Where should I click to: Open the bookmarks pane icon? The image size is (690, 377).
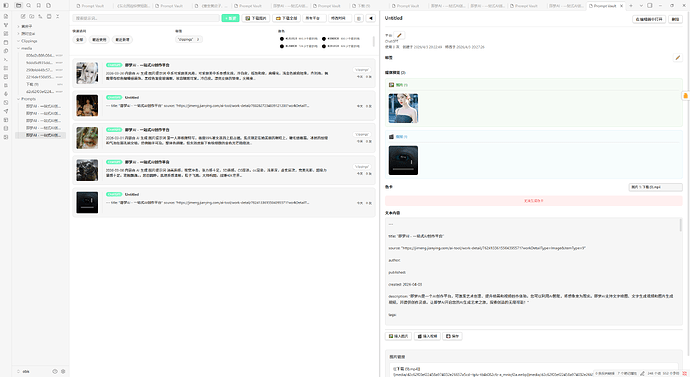39,5
